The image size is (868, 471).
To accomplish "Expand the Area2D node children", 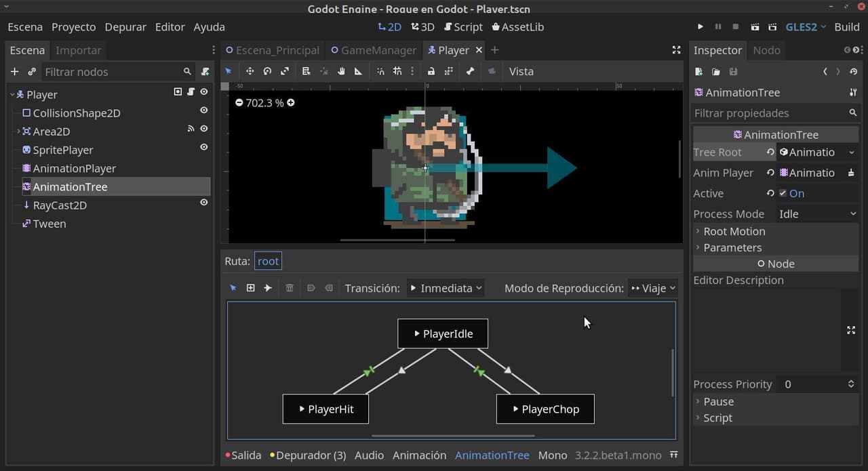I will click(x=18, y=131).
